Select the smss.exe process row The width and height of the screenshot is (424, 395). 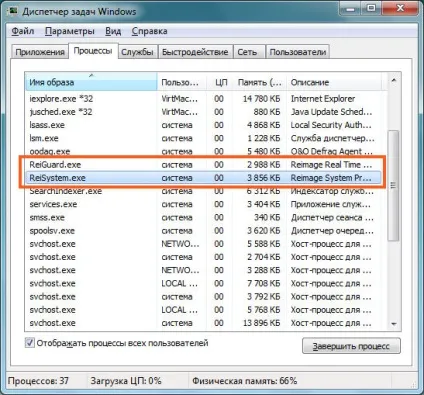(204, 217)
